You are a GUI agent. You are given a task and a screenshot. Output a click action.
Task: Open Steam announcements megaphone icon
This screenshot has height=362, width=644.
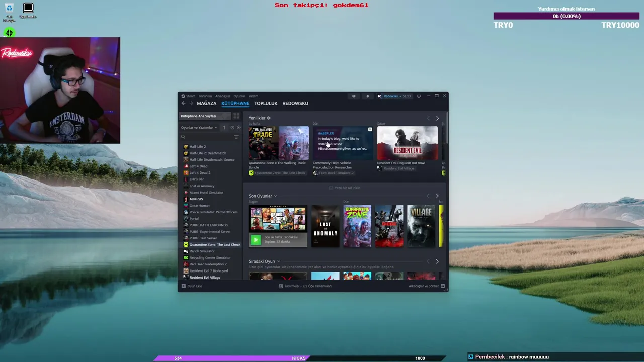(353, 96)
